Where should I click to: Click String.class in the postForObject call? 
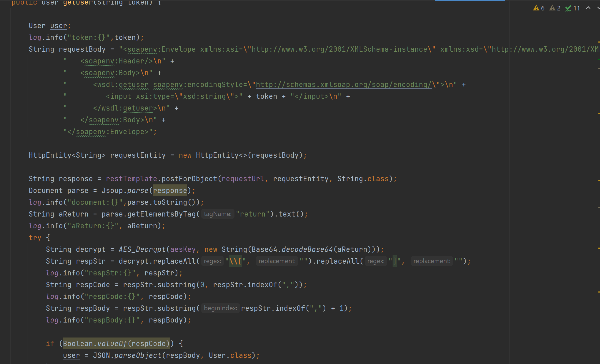pos(363,179)
